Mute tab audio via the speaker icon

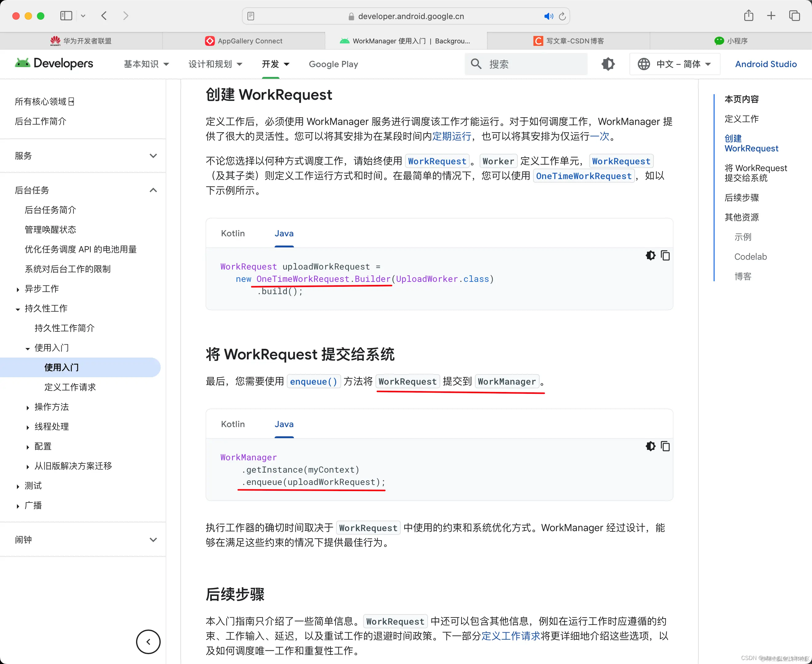pos(549,16)
